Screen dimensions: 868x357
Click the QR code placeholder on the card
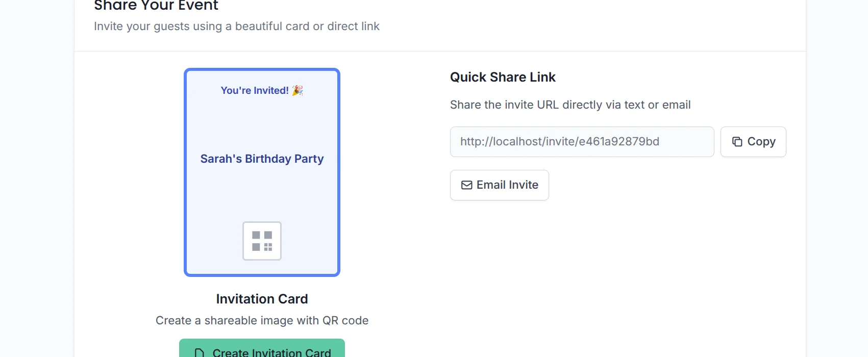click(x=262, y=240)
